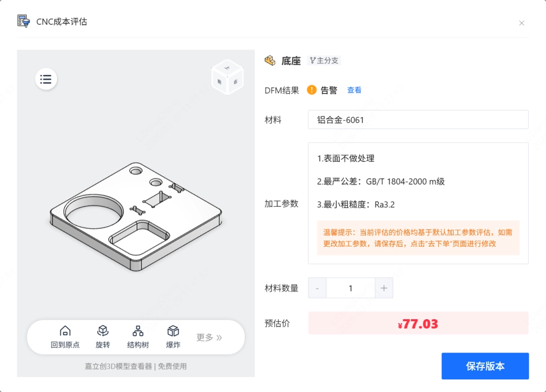
Task: Click the CNC成本评估 title icon
Action: click(x=24, y=21)
